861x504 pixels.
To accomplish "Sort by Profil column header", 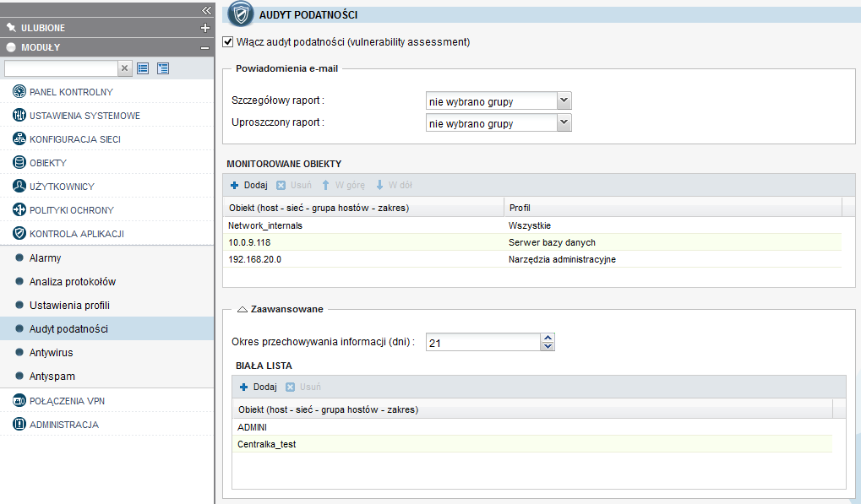I will coord(673,208).
